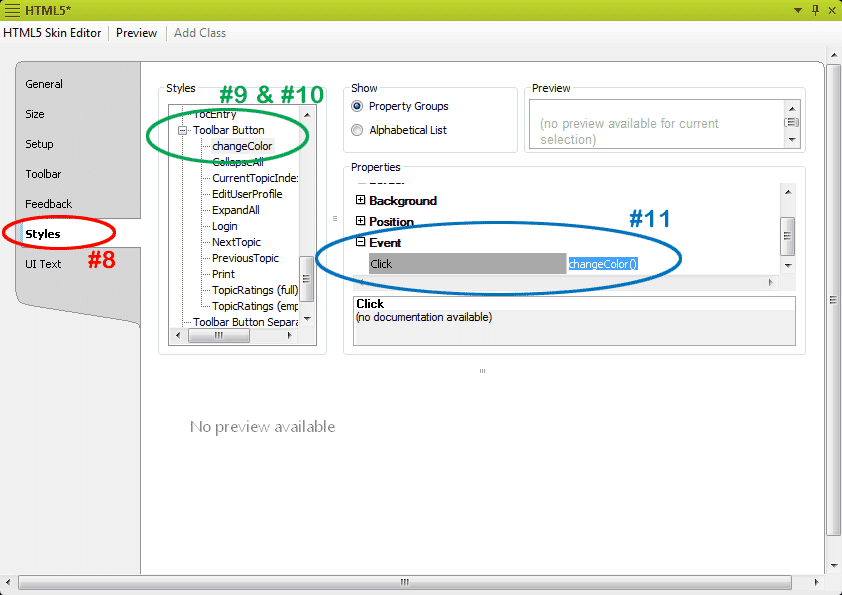Image resolution: width=842 pixels, height=595 pixels.
Task: Open the HTML5 panel hamburger menu icon
Action: pos(12,10)
